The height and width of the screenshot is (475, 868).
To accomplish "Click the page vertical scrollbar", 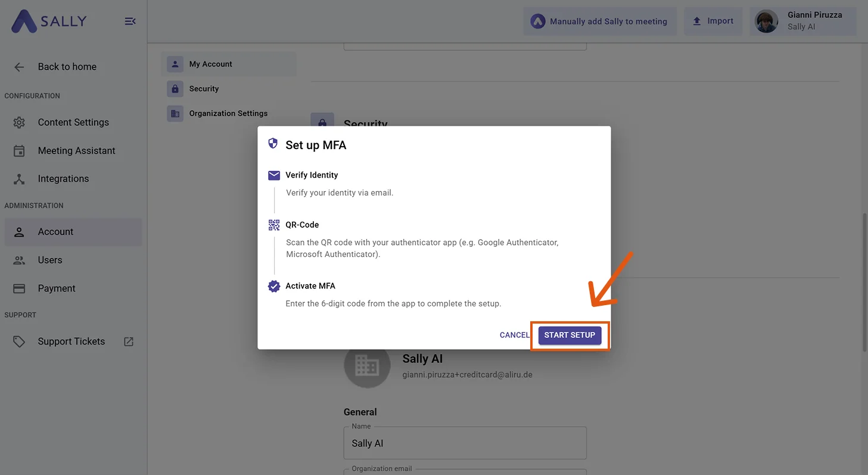I will 864,283.
